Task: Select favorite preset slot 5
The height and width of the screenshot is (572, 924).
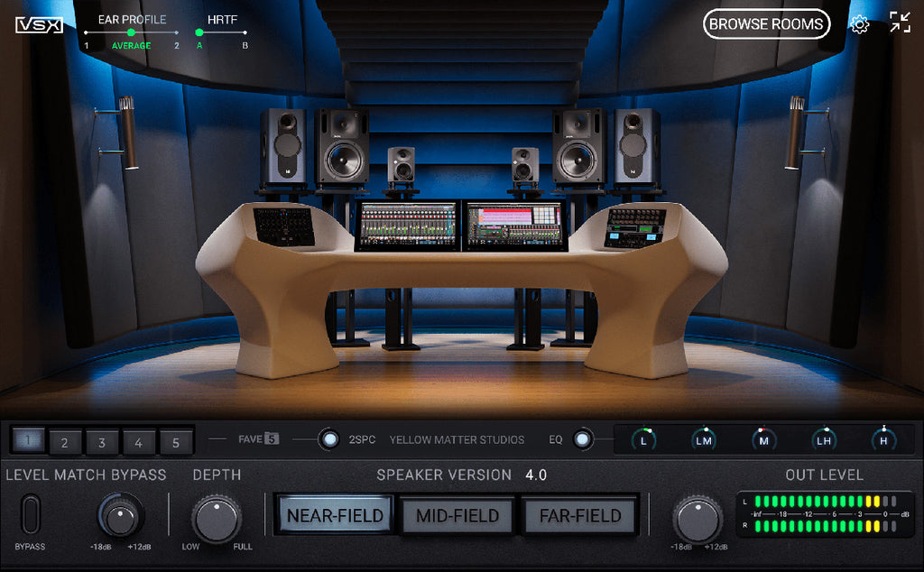Action: tap(176, 442)
